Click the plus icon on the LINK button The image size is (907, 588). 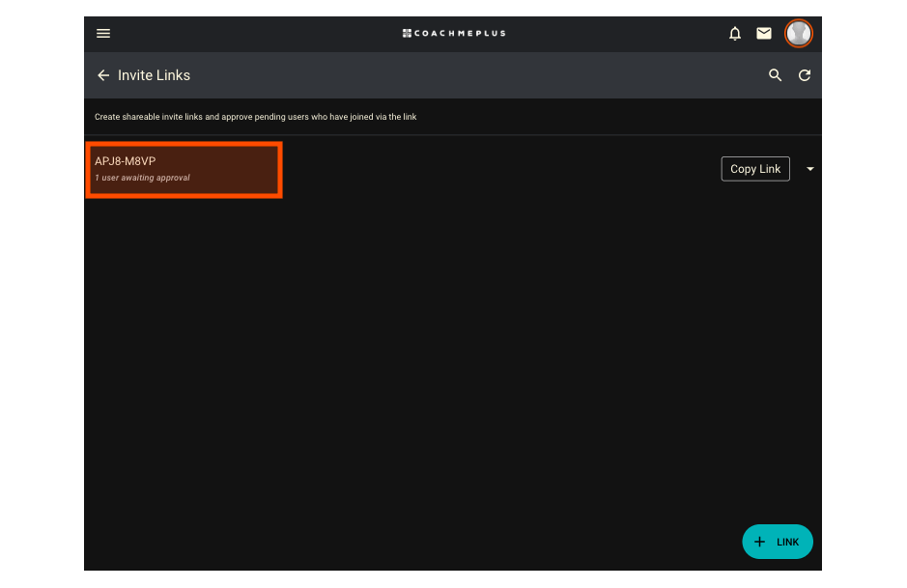[759, 542]
